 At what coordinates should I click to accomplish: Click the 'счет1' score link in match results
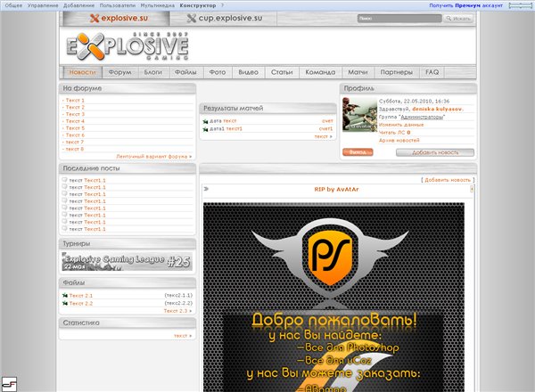tap(325, 129)
